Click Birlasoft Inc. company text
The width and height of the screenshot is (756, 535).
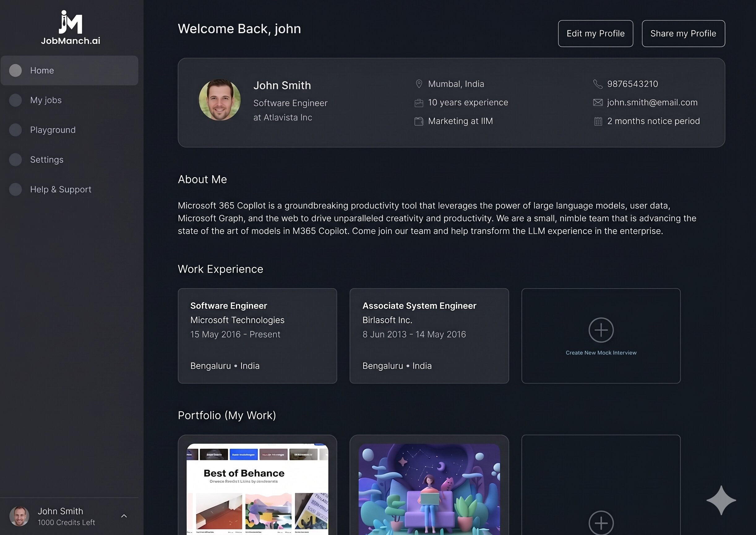(x=387, y=320)
